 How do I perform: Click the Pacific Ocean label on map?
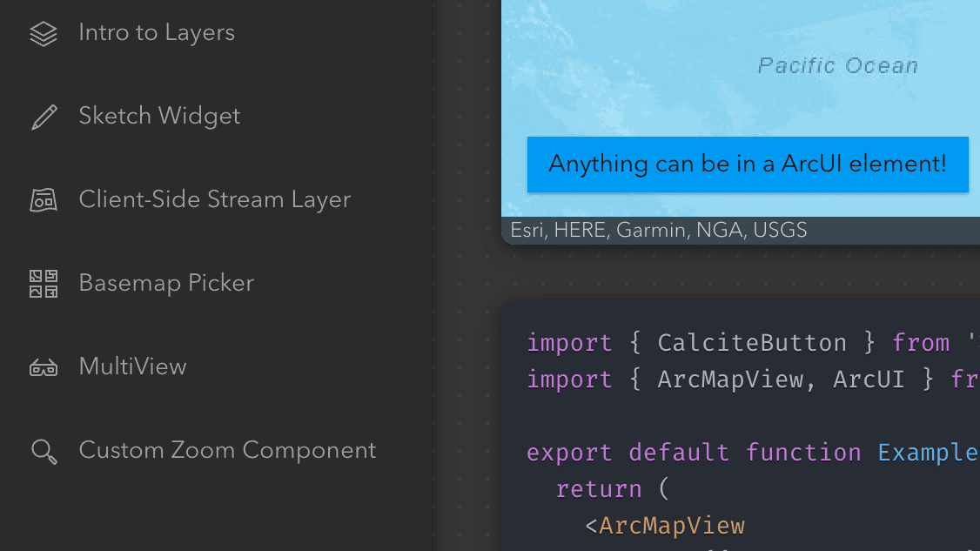coord(837,66)
